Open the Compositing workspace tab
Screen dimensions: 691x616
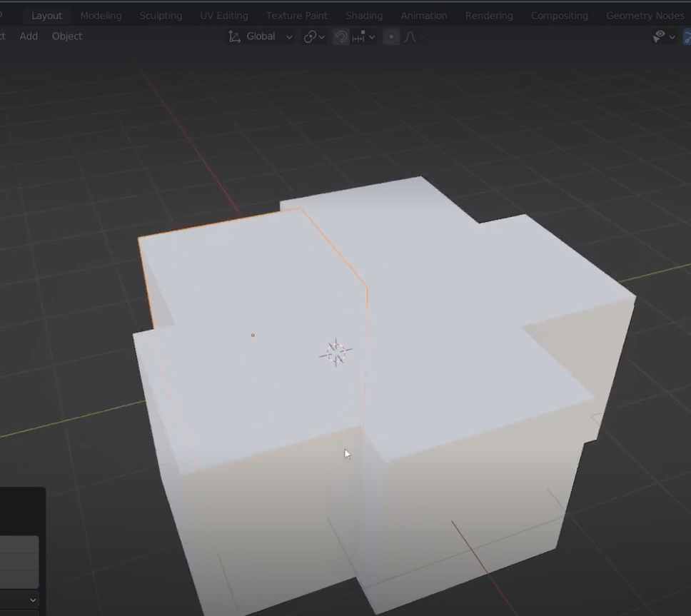coord(560,16)
